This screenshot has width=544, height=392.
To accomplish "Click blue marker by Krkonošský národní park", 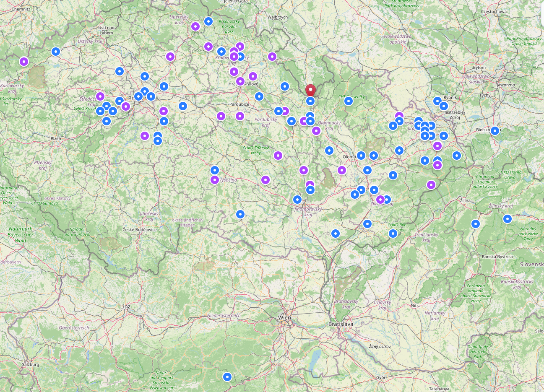I will [208, 21].
